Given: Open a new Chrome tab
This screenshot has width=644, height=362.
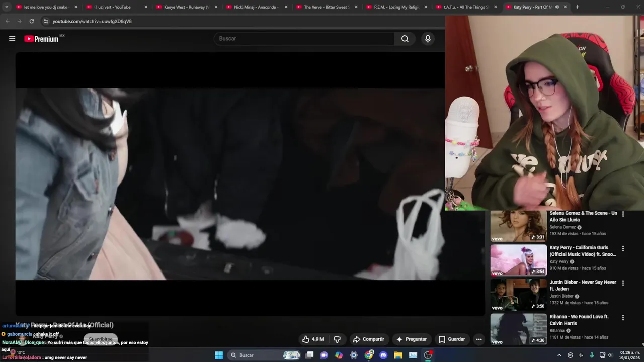Looking at the screenshot, I should (577, 7).
